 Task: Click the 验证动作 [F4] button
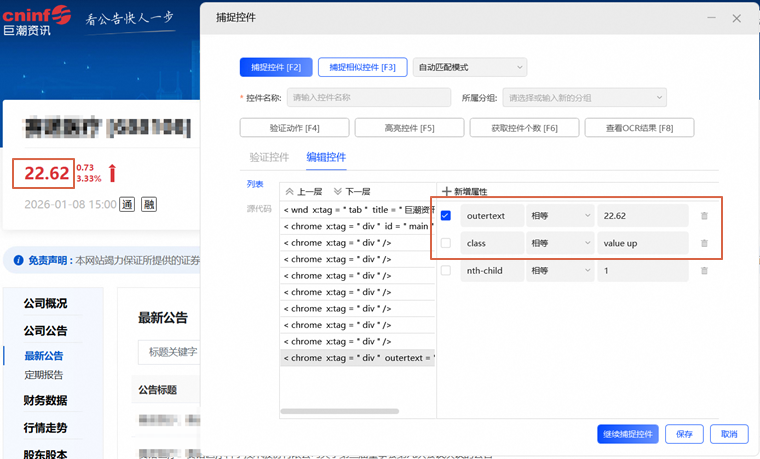[x=294, y=128]
